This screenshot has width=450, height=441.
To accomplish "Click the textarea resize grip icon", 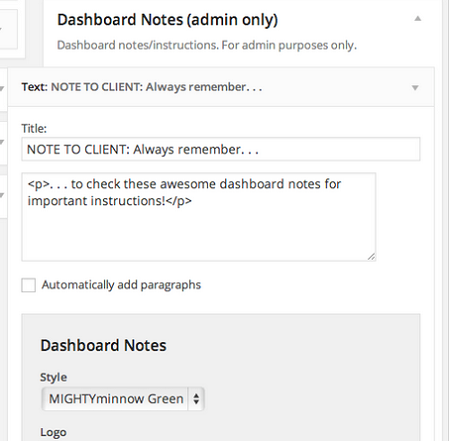I will tap(371, 256).
